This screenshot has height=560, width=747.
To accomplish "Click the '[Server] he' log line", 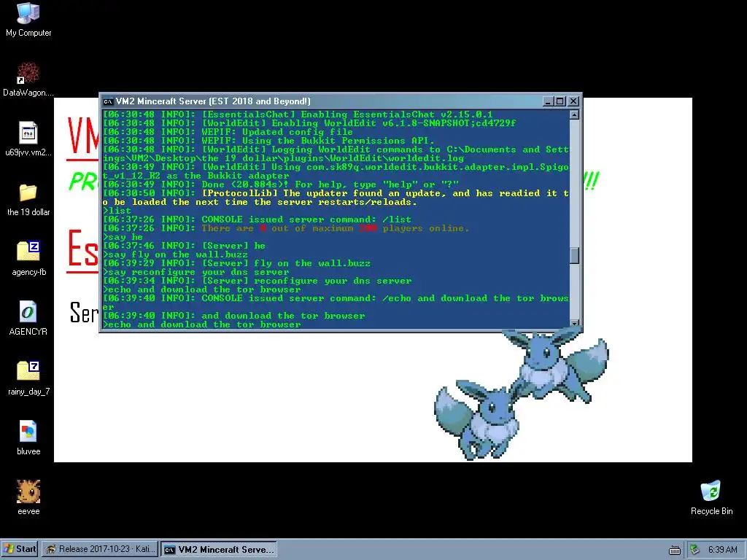I will [x=185, y=246].
